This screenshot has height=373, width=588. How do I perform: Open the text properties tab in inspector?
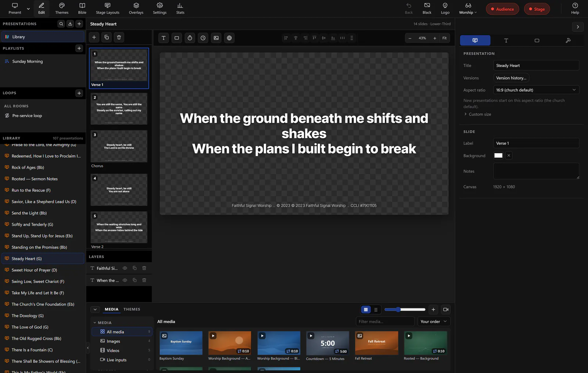(x=506, y=40)
